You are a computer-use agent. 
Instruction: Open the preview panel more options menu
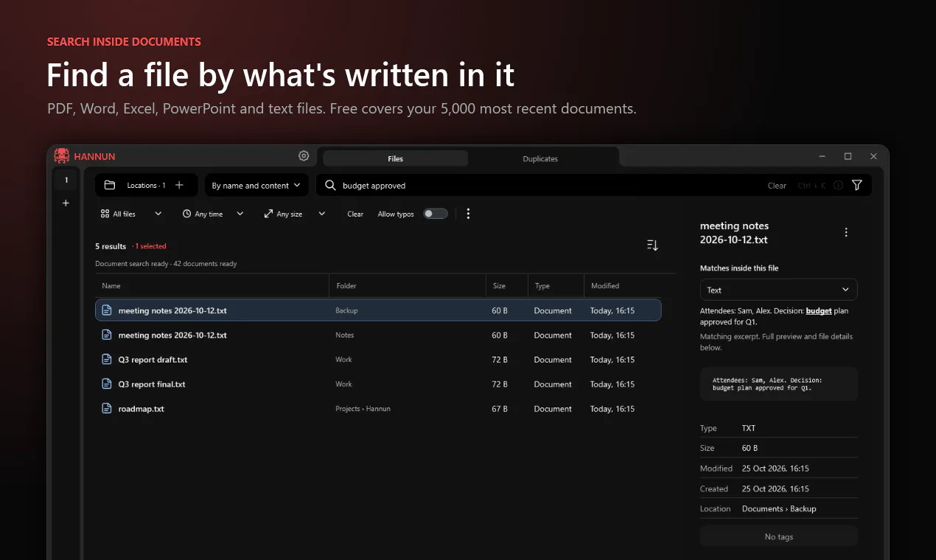coord(846,232)
